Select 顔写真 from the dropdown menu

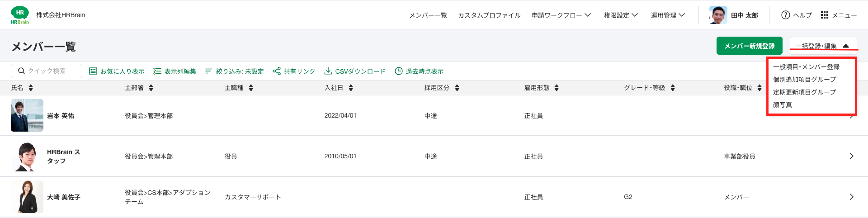click(782, 105)
